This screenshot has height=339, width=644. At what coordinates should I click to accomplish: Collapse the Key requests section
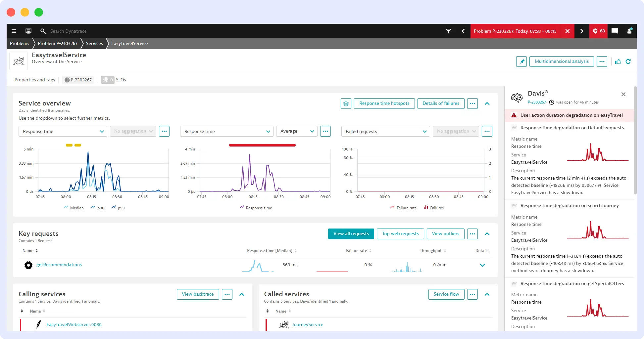[x=487, y=234]
